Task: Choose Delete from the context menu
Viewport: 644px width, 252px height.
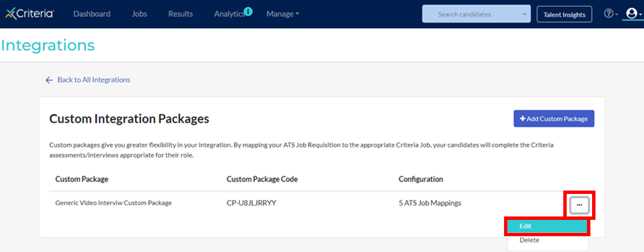Action: [x=529, y=240]
